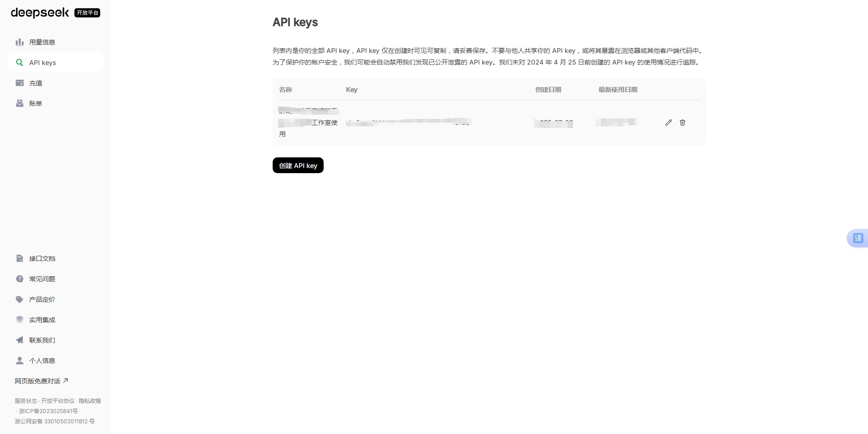Image resolution: width=868 pixels, height=434 pixels.
Task: Click the paper plane icon beside 联系我们
Action: pos(19,340)
